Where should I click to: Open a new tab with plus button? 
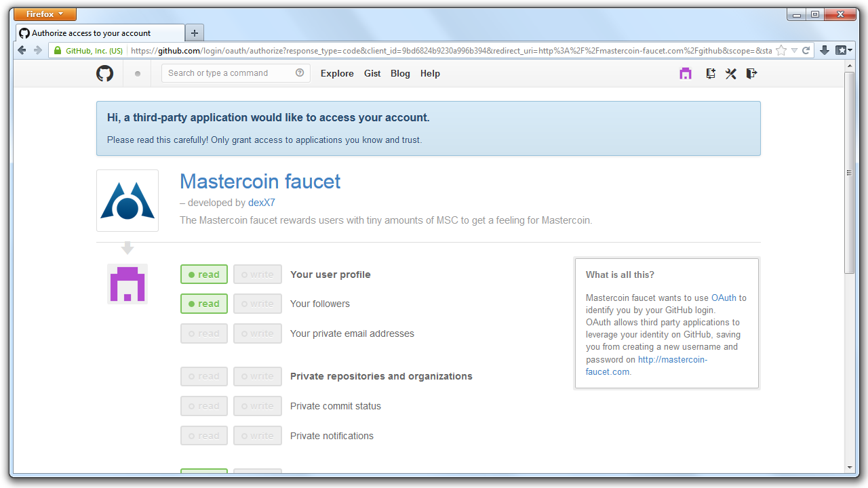195,33
